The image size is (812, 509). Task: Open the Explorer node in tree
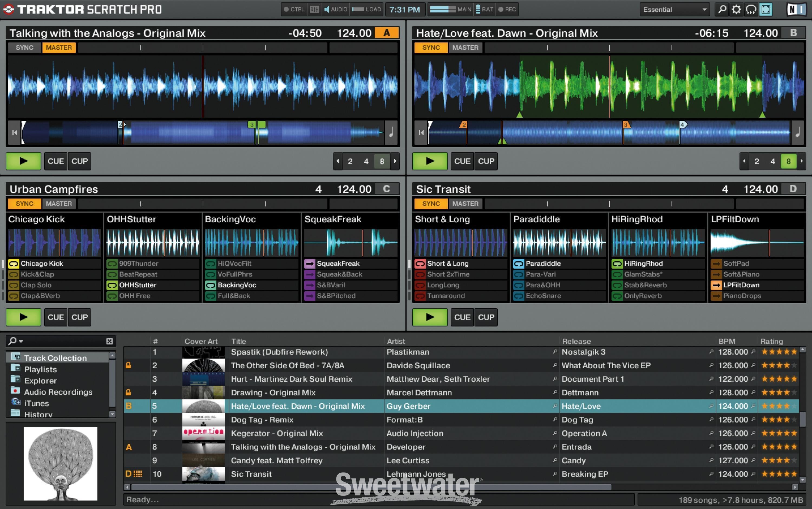40,381
